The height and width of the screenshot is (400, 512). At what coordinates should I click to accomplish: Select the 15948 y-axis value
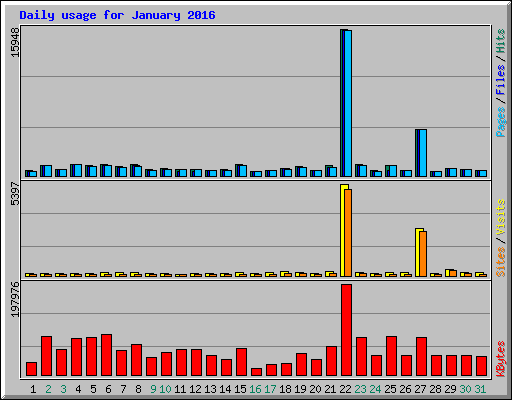(x=15, y=43)
